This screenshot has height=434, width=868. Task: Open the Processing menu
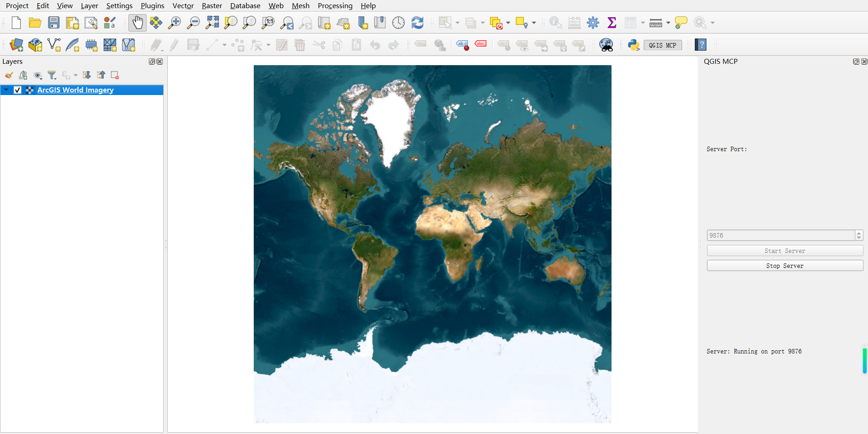click(335, 5)
